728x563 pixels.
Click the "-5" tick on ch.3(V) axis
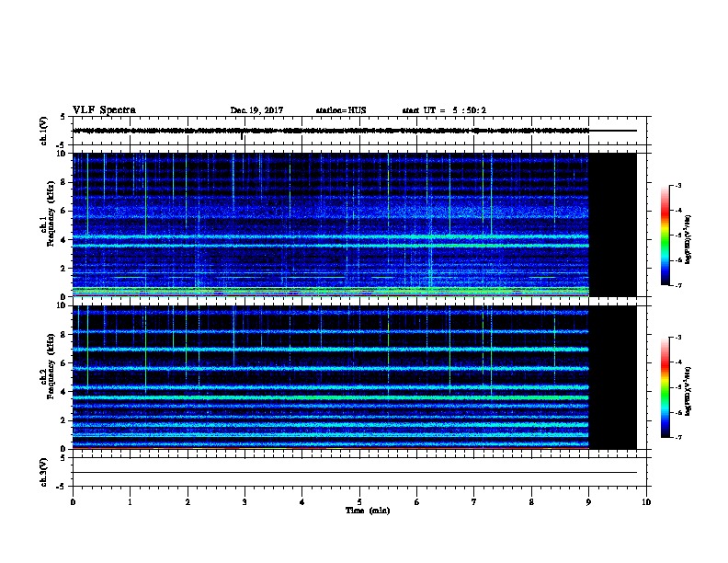[x=62, y=487]
